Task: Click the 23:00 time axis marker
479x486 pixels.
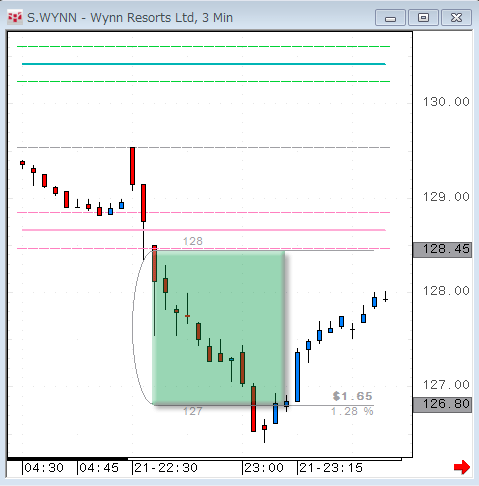Action: 263,468
